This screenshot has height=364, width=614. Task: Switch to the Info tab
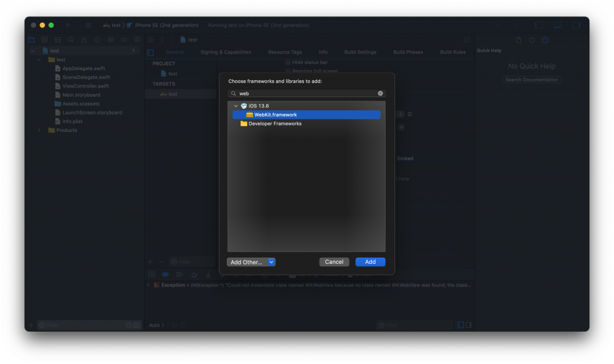(323, 52)
